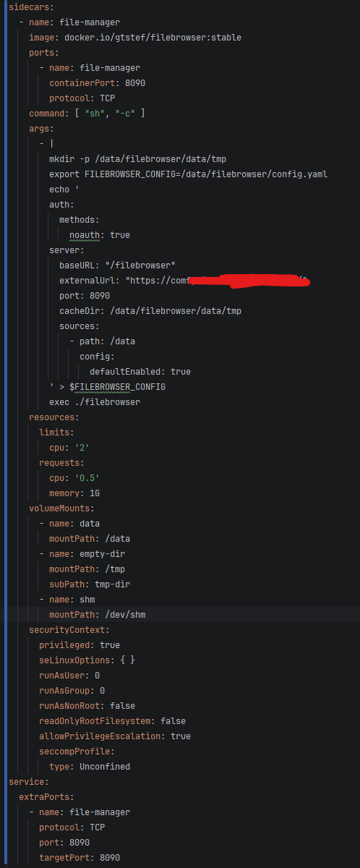The height and width of the screenshot is (868, 360).
Task: Click the 'runAsUser: 0' line
Action: click(69, 676)
